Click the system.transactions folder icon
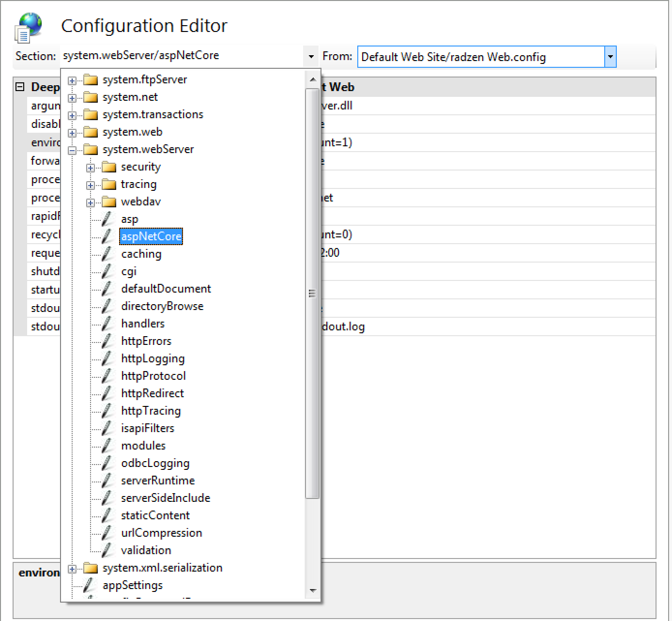The width and height of the screenshot is (672, 621). [x=91, y=115]
